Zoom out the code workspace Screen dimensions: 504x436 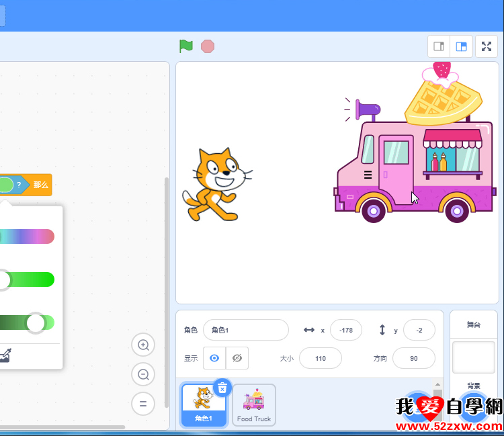coord(143,374)
